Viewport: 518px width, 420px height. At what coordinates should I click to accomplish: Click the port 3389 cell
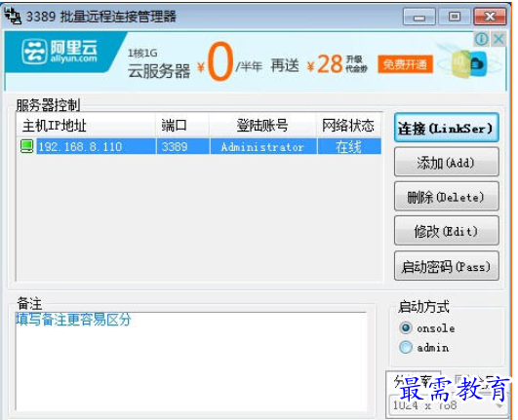183,146
